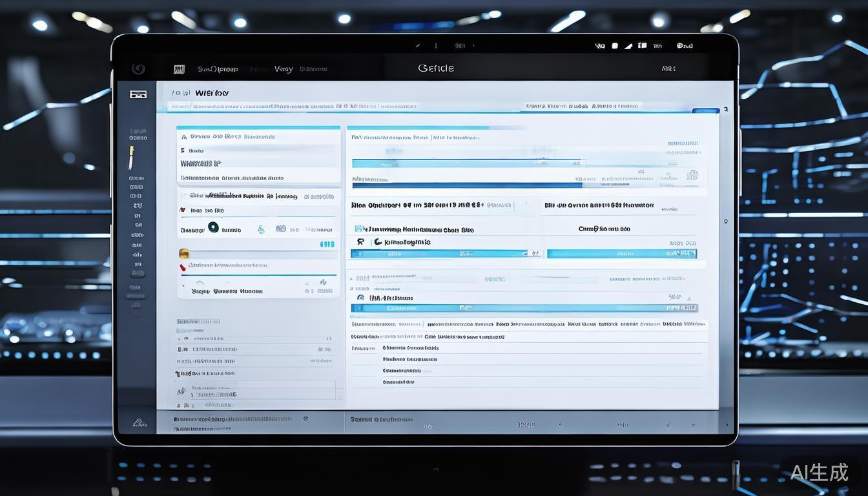Click the white card icon atop left sidebar
This screenshot has height=496, width=868.
point(138,94)
